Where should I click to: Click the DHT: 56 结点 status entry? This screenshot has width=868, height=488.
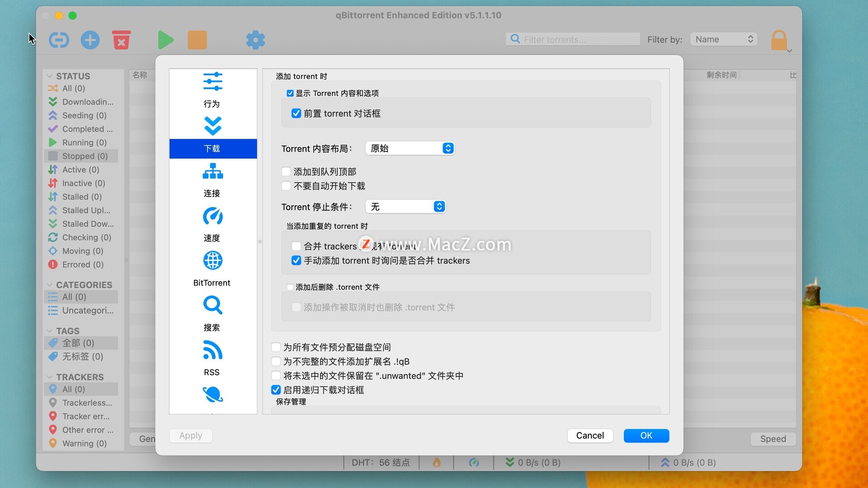tap(381, 462)
